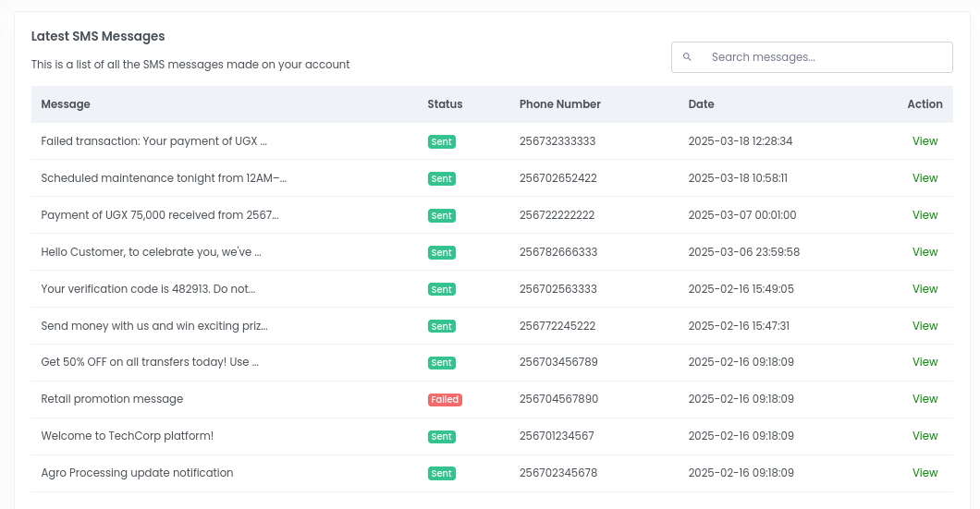The width and height of the screenshot is (980, 509).
Task: View the Agro Processing update message
Action: coord(925,472)
